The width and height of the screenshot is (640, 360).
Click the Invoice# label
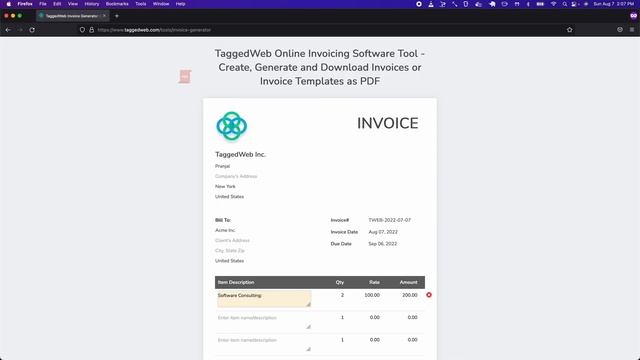coord(340,220)
